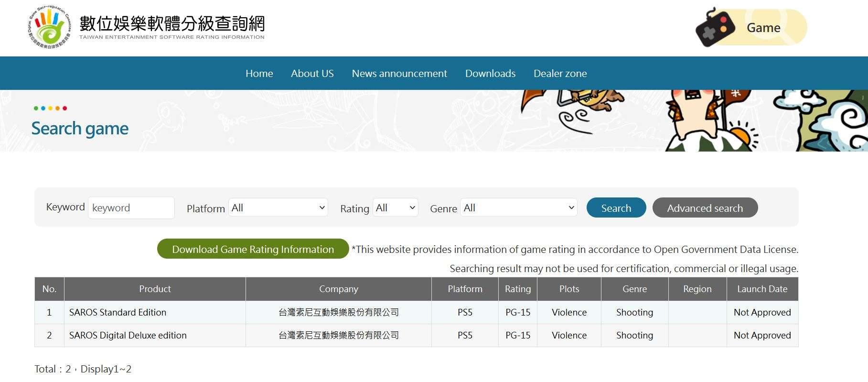Expand the Genre dropdown
The height and width of the screenshot is (382, 868).
519,207
